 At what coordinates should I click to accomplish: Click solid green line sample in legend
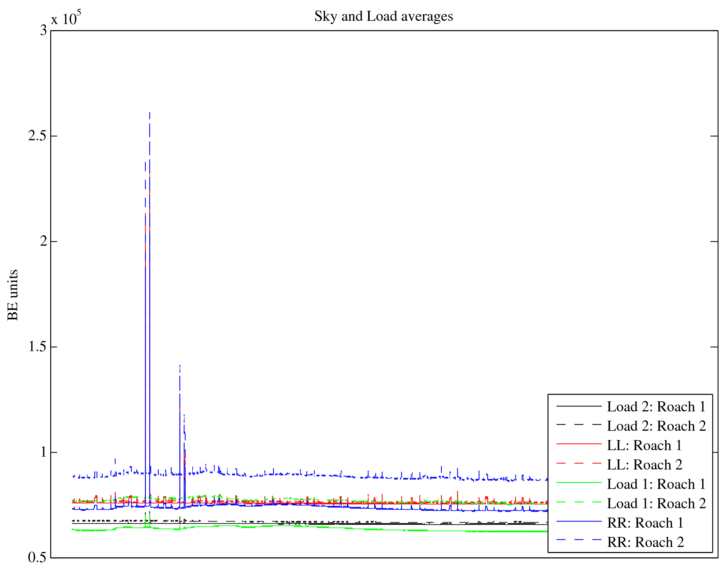coord(579,483)
